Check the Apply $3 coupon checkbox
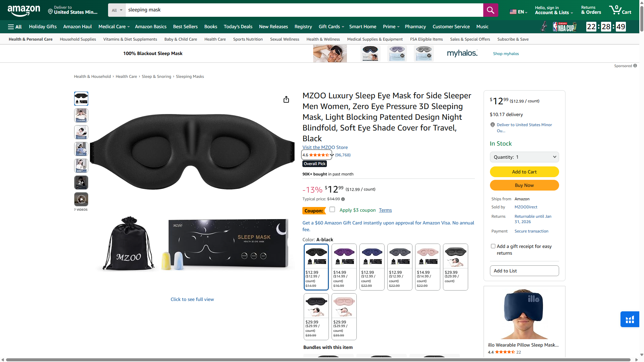644x362 pixels. click(x=332, y=209)
